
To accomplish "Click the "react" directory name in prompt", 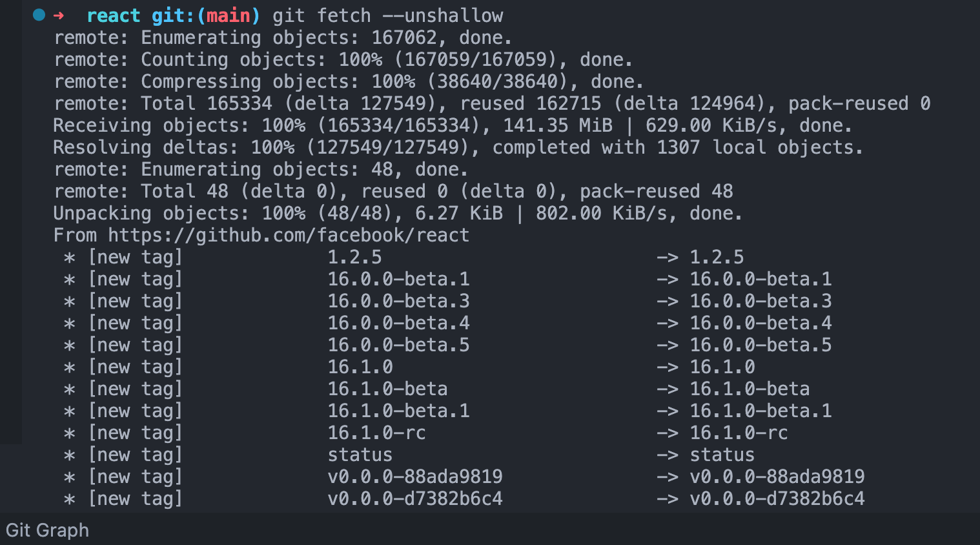I will pos(113,15).
